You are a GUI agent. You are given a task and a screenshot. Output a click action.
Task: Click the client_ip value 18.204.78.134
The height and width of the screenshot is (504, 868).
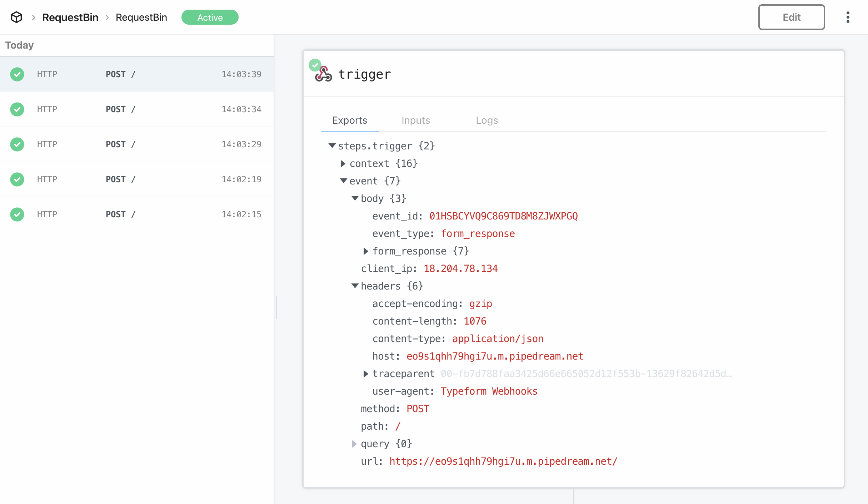click(x=461, y=269)
